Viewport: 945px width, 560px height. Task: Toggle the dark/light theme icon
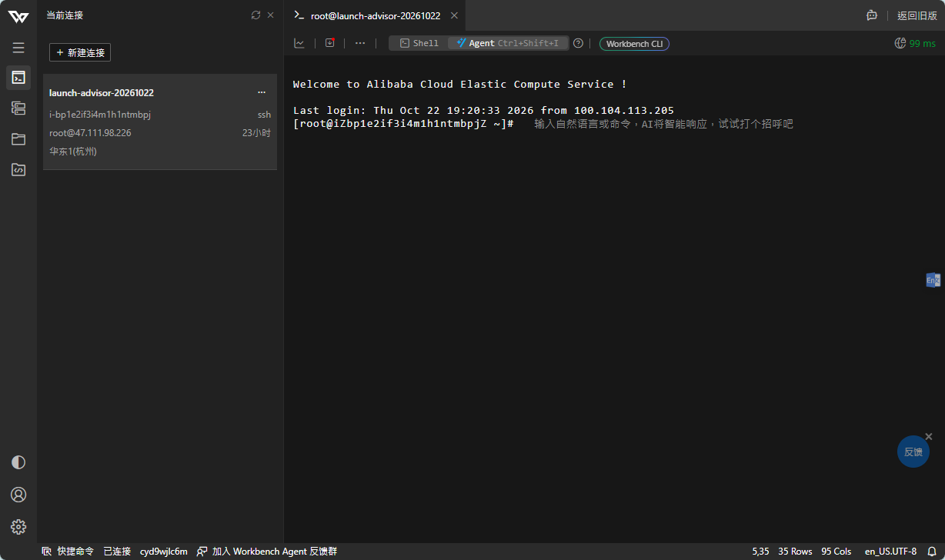coord(18,462)
